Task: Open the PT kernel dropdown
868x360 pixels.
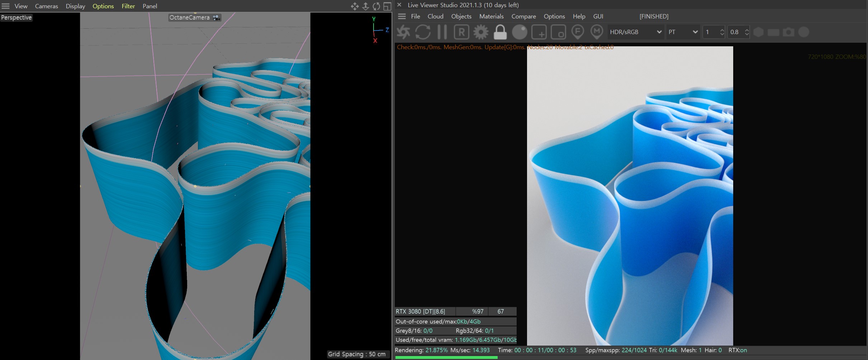Action: pos(683,32)
